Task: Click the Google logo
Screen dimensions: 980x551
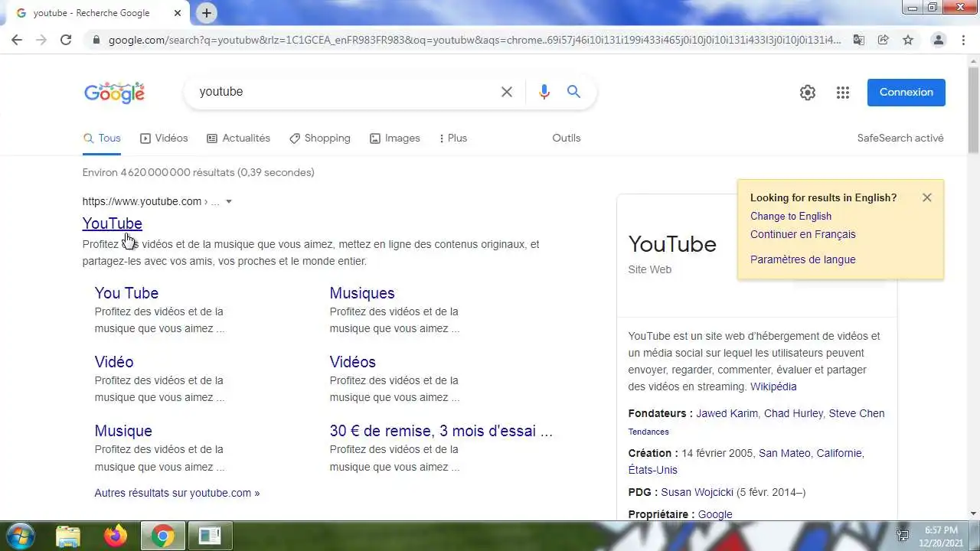Action: coord(114,93)
